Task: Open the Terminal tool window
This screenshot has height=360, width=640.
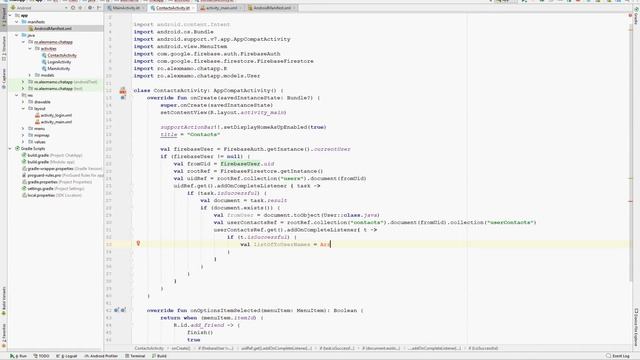Action: [x=135, y=356]
